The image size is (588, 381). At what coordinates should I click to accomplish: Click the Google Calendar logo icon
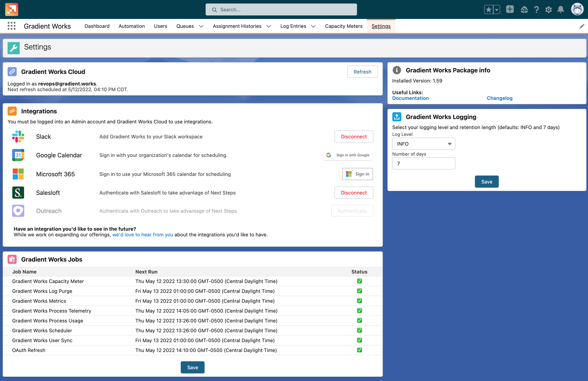(x=18, y=155)
